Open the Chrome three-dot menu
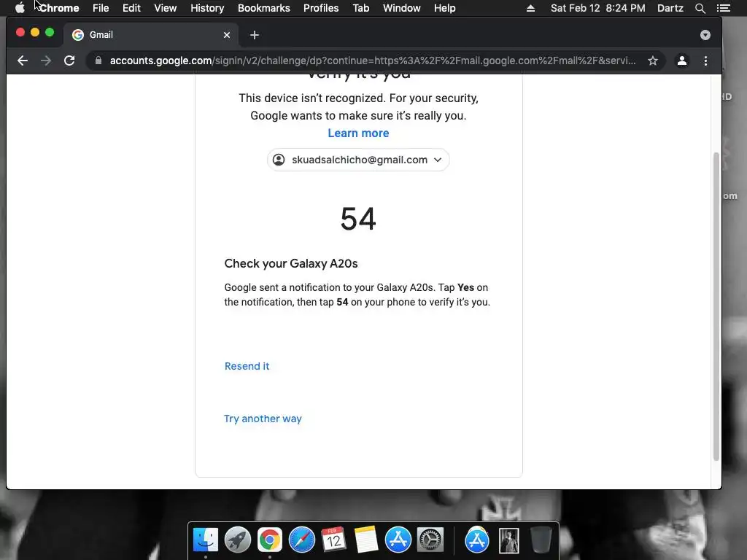This screenshot has height=560, width=747. (705, 61)
